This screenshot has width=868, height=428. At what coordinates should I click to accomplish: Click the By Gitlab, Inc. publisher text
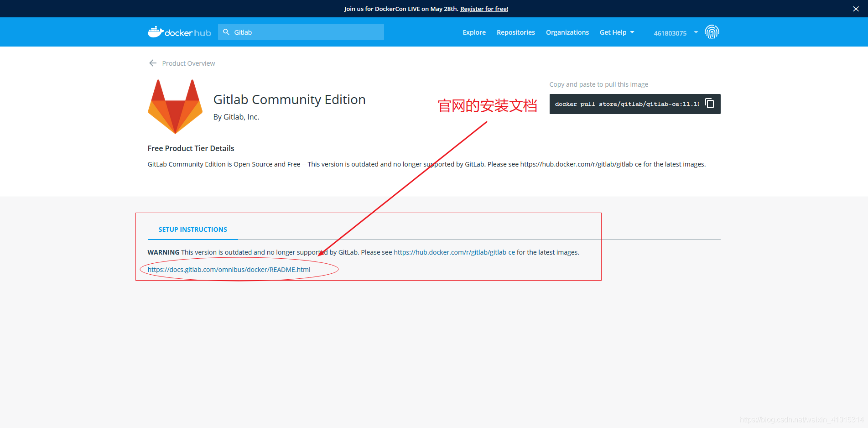point(236,117)
